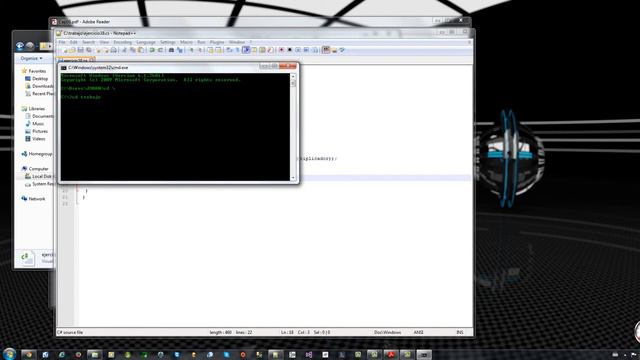
Task: Click 'ANSI' encoding in status bar
Action: (x=418, y=332)
